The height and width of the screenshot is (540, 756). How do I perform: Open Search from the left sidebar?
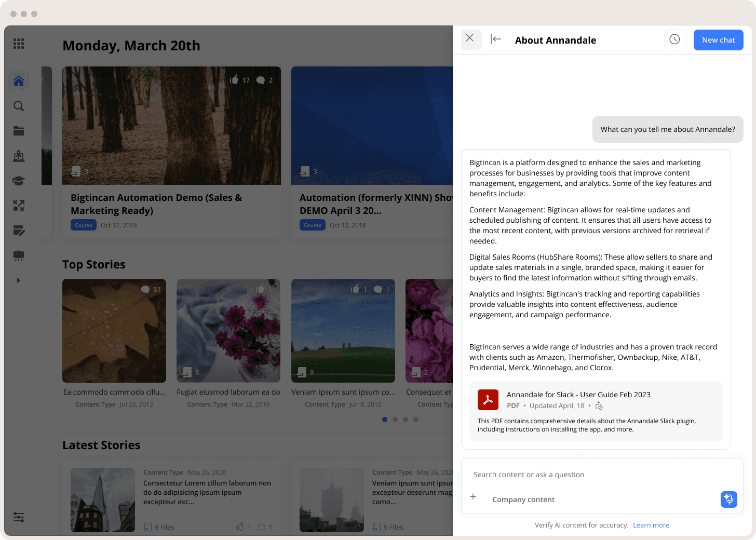[19, 106]
